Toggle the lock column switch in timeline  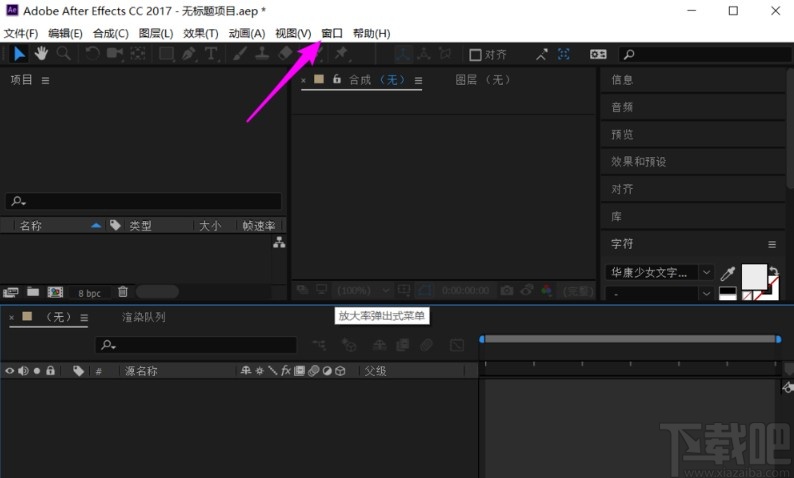tap(50, 371)
